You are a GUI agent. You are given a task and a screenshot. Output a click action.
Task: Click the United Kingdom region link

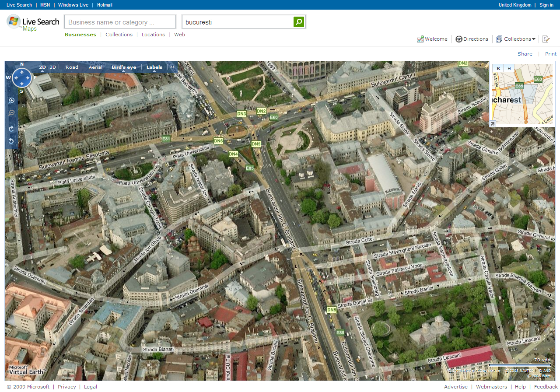pos(515,5)
